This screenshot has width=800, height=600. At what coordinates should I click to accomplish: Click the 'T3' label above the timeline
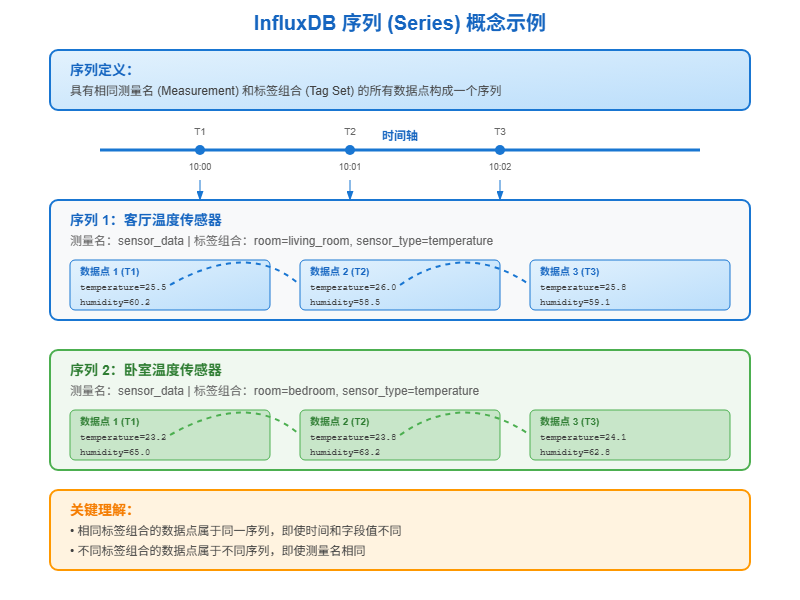pyautogui.click(x=500, y=132)
